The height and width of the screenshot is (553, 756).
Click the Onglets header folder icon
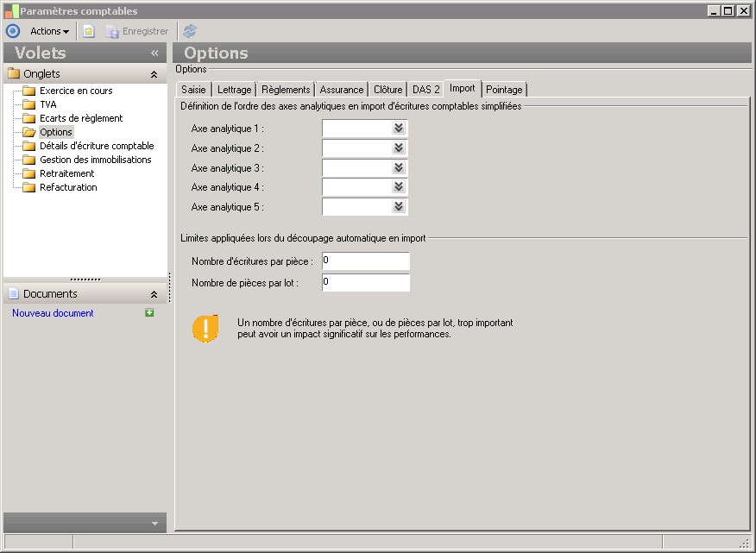[x=14, y=74]
